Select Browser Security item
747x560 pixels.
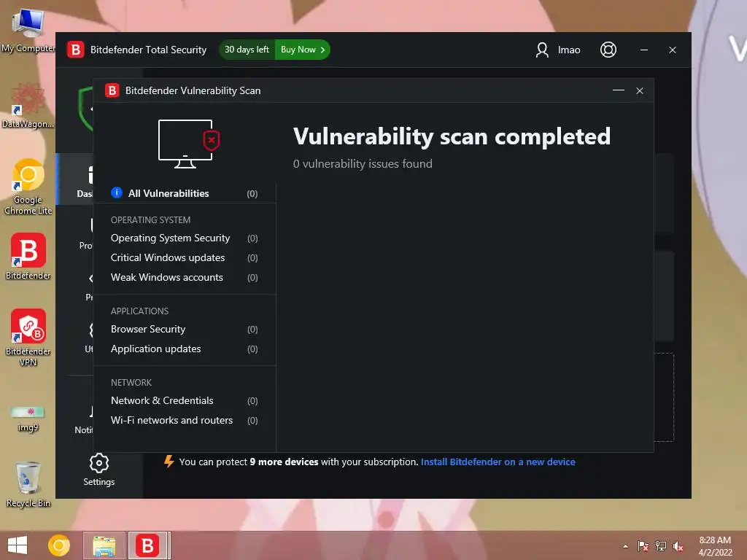coord(185,329)
